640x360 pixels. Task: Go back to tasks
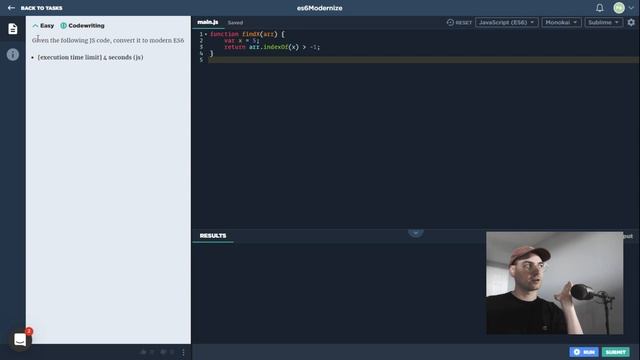click(42, 8)
